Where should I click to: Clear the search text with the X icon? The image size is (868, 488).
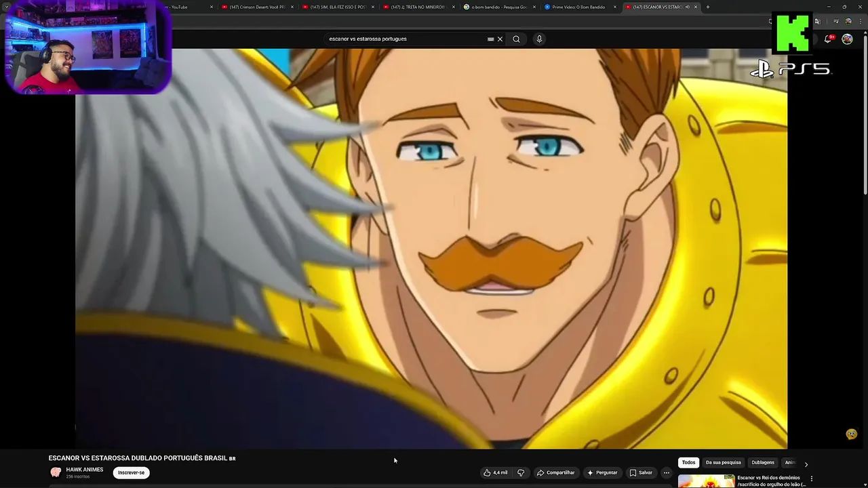(500, 39)
